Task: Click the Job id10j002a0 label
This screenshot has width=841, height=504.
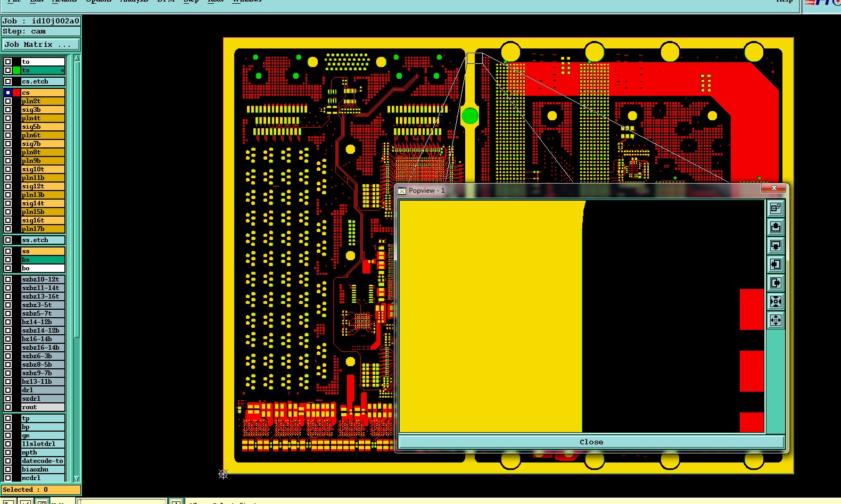Action: (x=41, y=21)
